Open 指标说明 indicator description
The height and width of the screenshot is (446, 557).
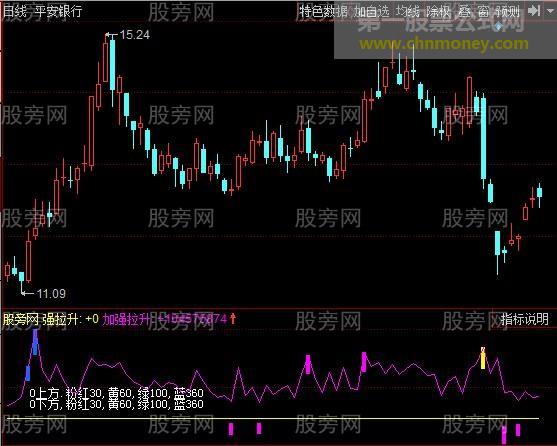coord(525,319)
